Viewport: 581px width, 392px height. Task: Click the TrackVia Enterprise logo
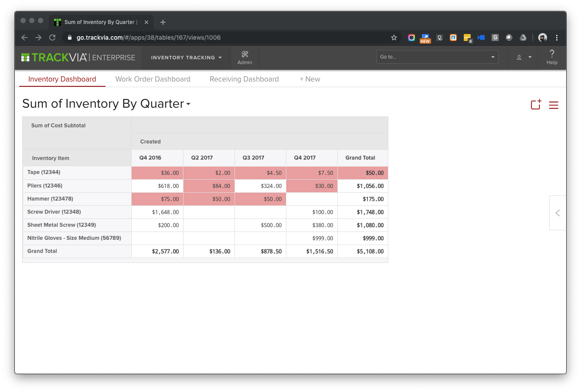[78, 58]
